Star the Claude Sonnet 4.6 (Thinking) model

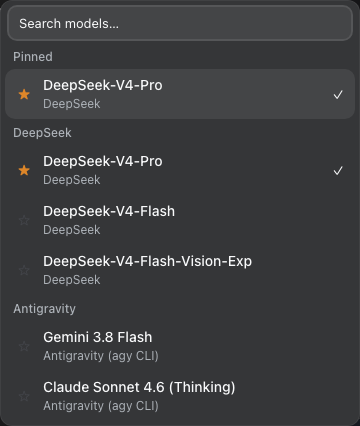pos(24,396)
